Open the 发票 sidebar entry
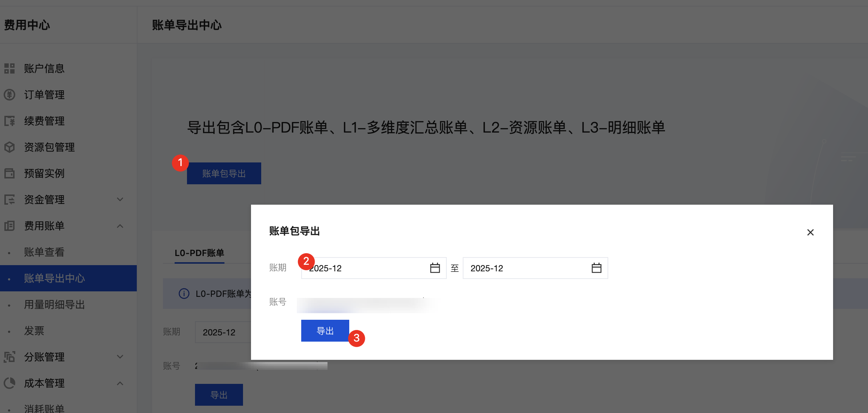 coord(34,331)
